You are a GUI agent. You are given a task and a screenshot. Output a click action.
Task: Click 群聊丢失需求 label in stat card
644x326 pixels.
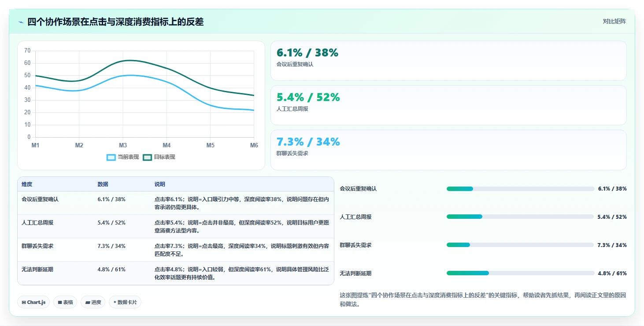pyautogui.click(x=292, y=154)
